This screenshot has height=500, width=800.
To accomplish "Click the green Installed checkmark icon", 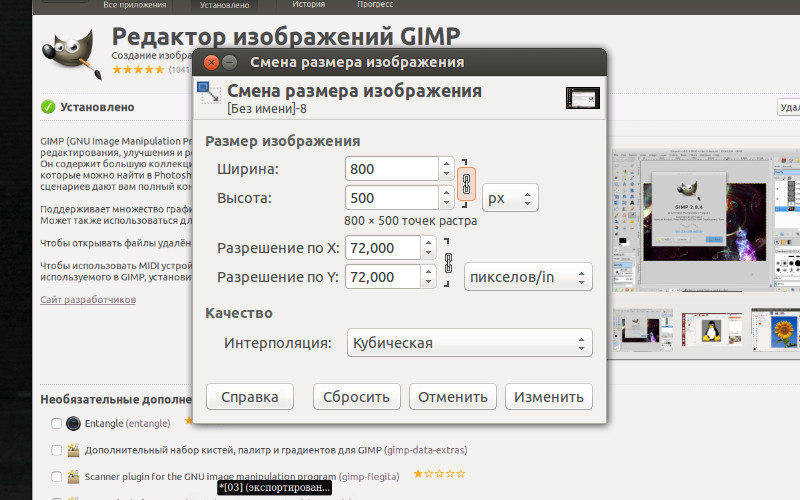I will pyautogui.click(x=48, y=107).
